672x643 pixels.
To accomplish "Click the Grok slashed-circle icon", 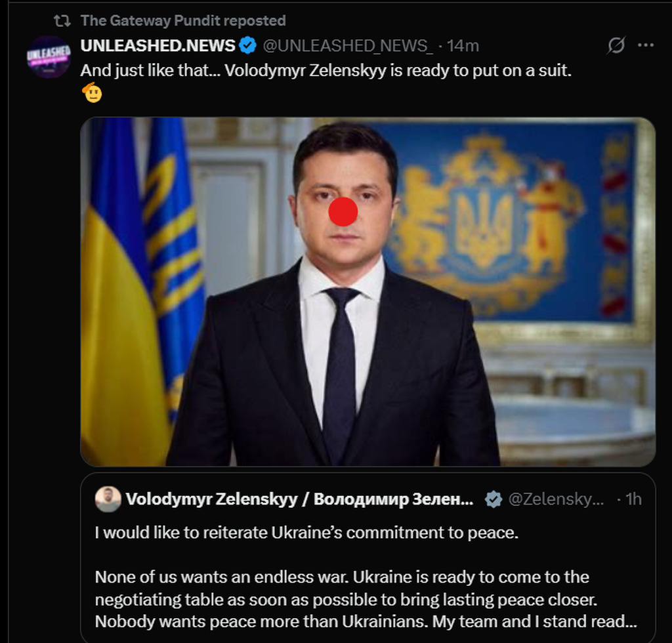I will point(616,45).
